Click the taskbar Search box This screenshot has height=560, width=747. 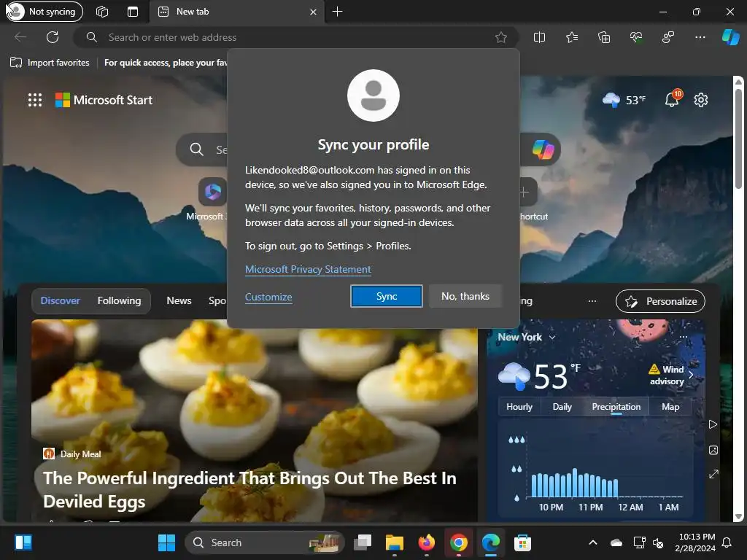point(264,542)
